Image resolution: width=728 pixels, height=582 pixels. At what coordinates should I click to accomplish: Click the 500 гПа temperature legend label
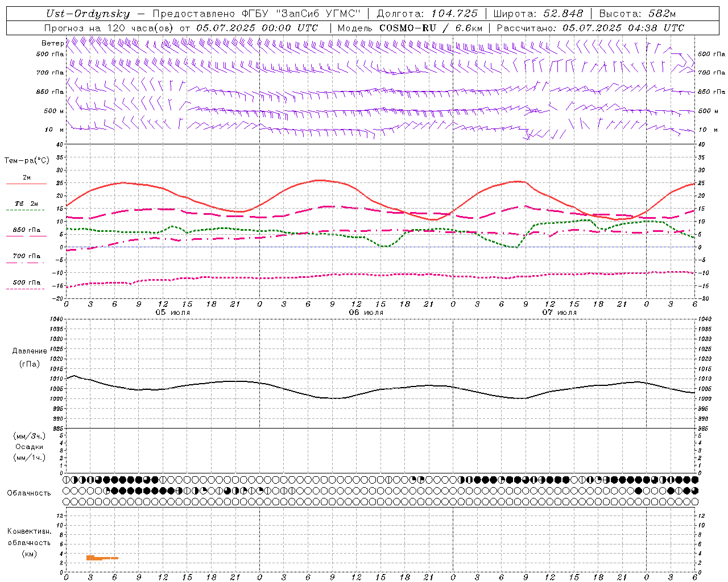tap(27, 282)
